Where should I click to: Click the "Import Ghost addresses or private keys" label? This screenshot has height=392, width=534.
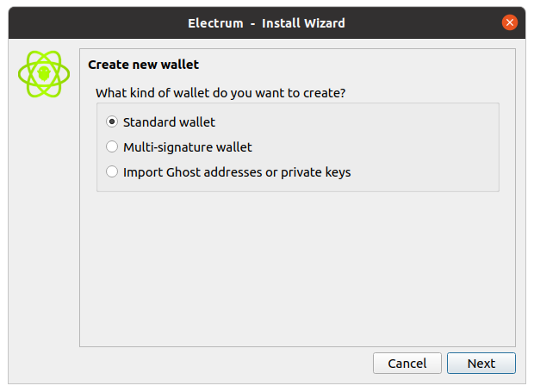(237, 171)
